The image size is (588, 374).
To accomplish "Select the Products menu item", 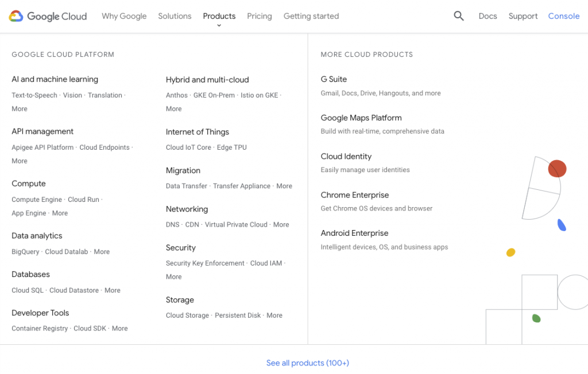I will (x=219, y=16).
